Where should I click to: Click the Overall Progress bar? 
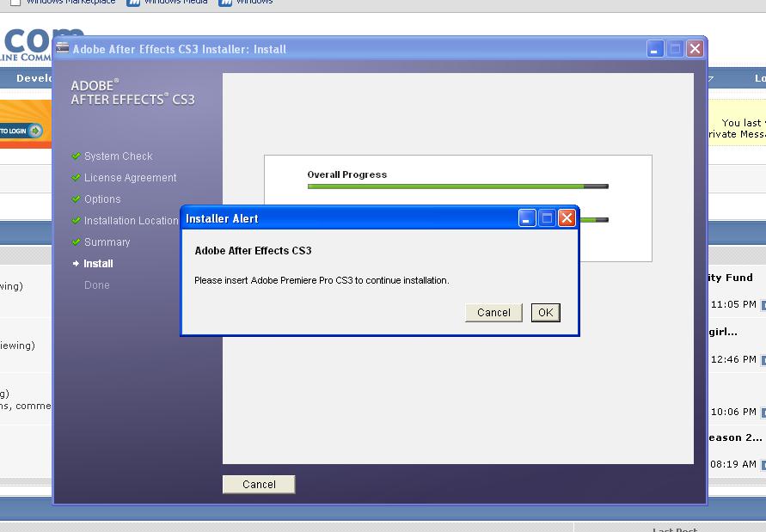[x=457, y=187]
